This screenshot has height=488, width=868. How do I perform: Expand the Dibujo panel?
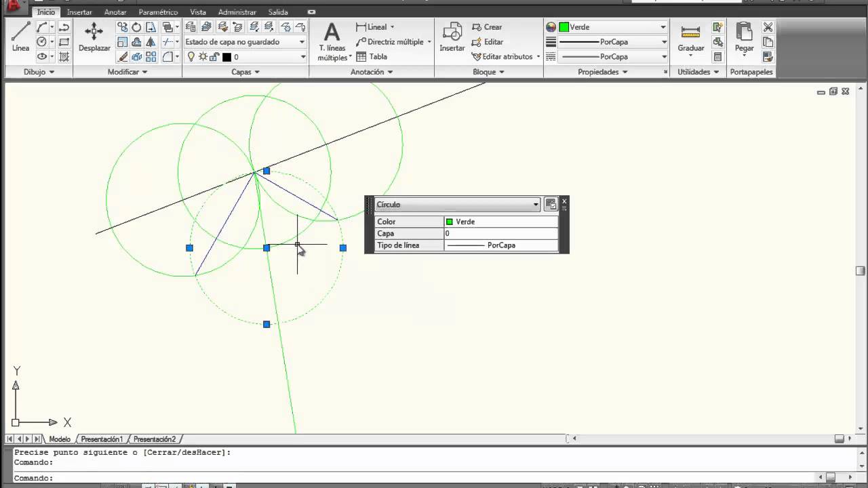click(x=39, y=72)
